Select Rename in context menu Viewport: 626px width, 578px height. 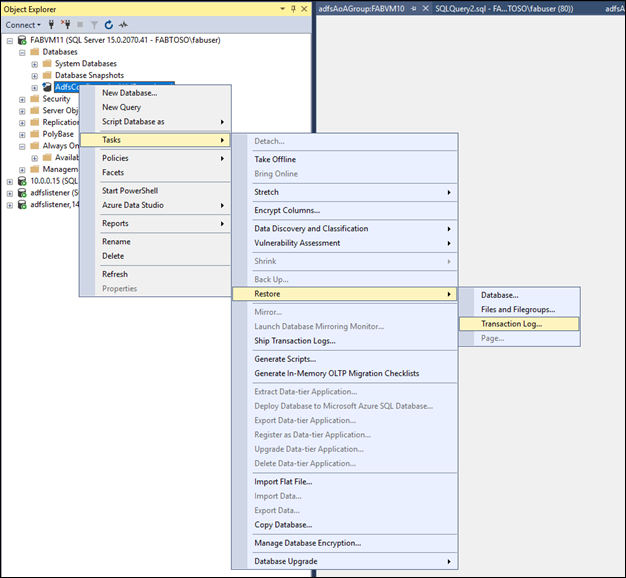coord(155,242)
